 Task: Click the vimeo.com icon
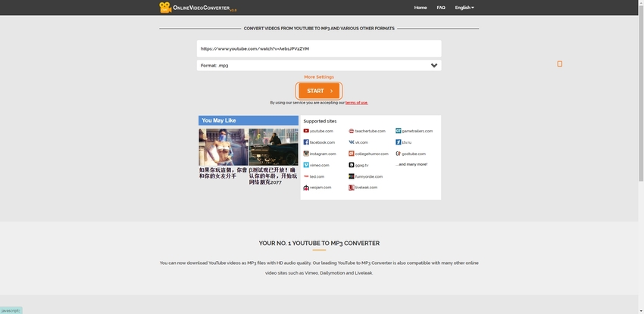(x=306, y=165)
